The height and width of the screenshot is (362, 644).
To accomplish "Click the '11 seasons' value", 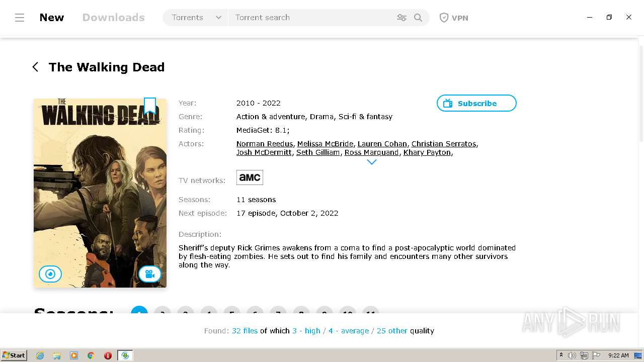I will 256,200.
